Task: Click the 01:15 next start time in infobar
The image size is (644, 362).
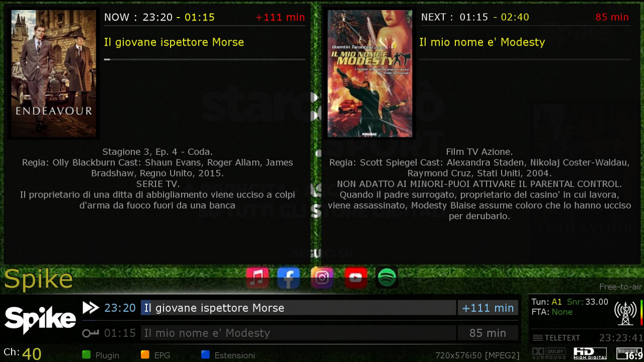Action: (120, 333)
